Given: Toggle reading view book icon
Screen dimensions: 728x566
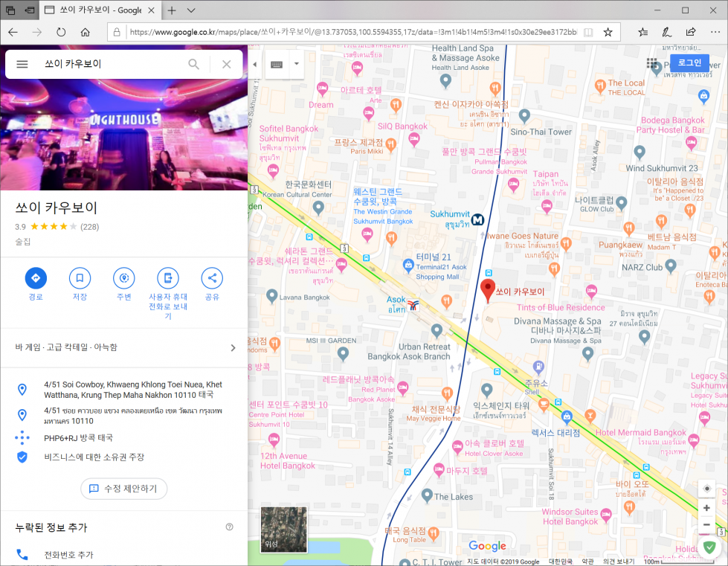Looking at the screenshot, I should (x=588, y=32).
